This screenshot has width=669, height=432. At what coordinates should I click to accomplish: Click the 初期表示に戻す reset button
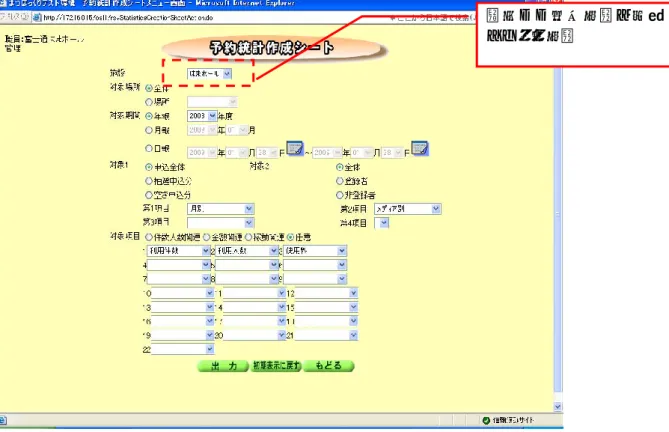[x=276, y=366]
